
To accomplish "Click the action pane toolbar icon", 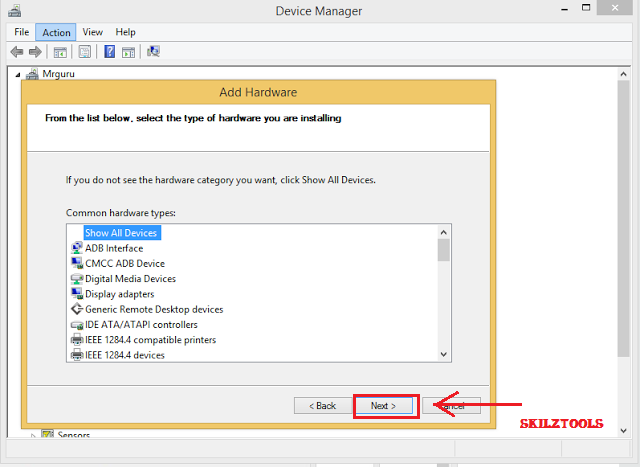I will [128, 52].
